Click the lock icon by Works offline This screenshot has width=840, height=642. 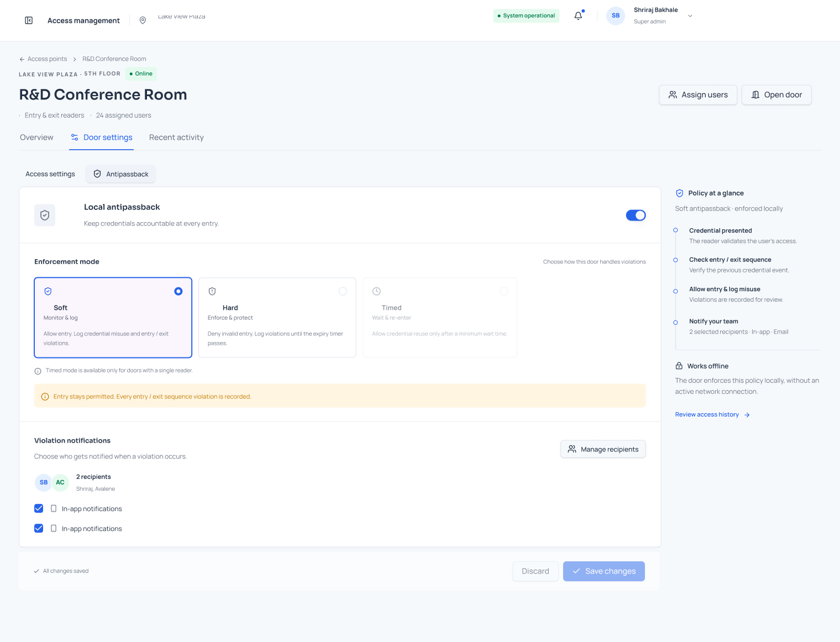(x=679, y=366)
